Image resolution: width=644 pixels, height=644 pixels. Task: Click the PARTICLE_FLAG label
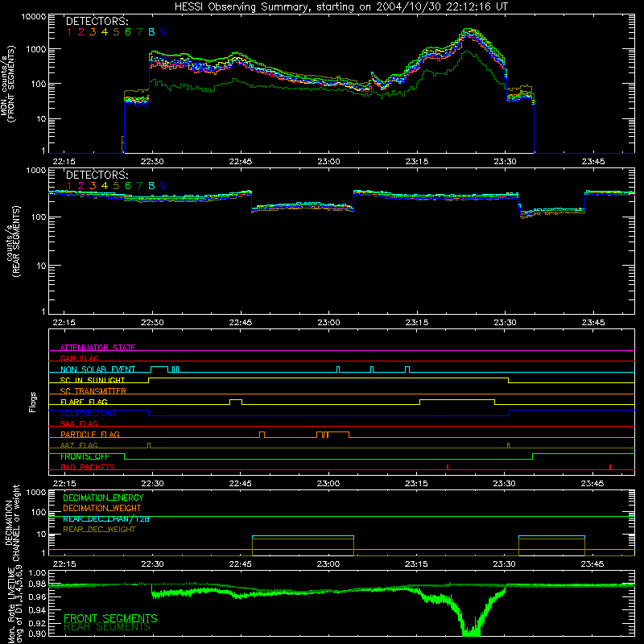tap(90, 434)
